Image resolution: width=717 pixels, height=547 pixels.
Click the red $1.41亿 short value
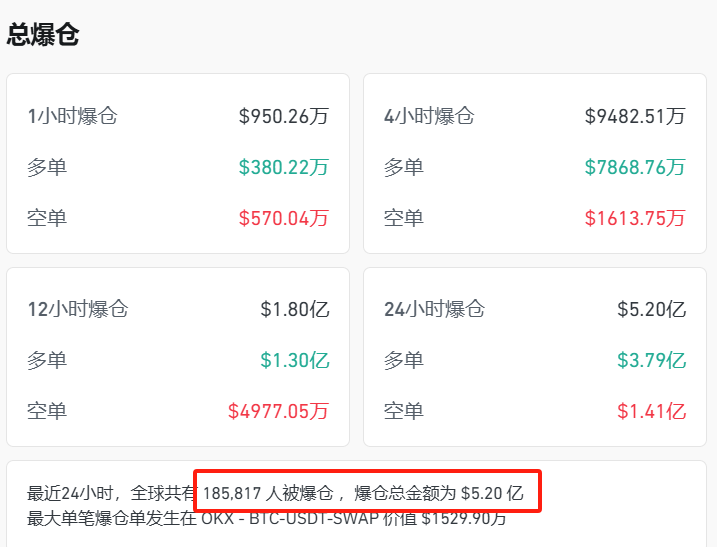tap(651, 410)
